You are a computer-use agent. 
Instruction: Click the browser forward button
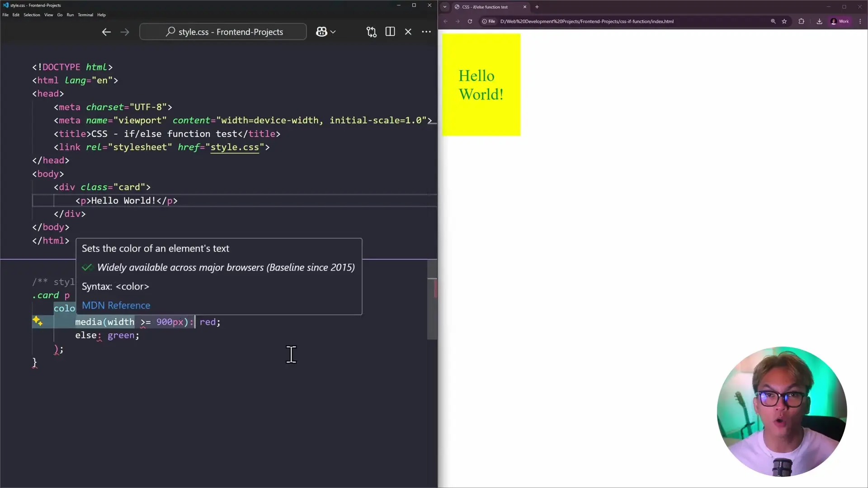point(458,21)
